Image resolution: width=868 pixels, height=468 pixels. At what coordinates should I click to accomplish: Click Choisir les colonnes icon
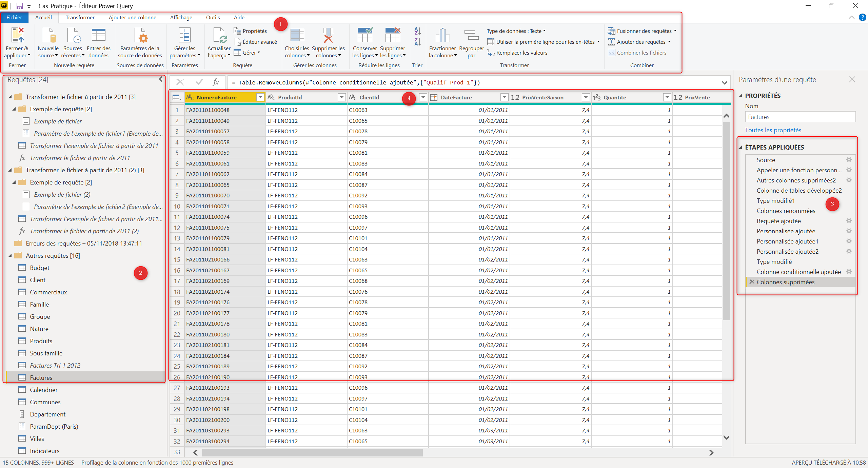pyautogui.click(x=297, y=35)
